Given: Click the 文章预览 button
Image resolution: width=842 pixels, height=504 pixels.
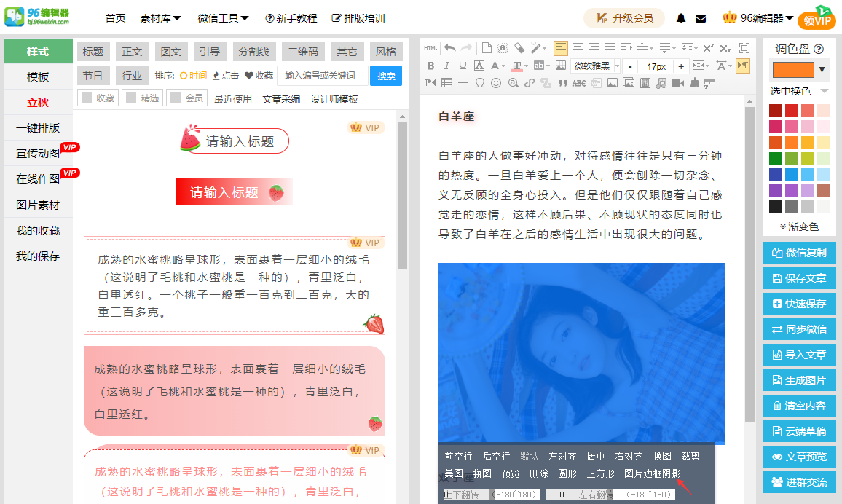Looking at the screenshot, I should pyautogui.click(x=800, y=457).
